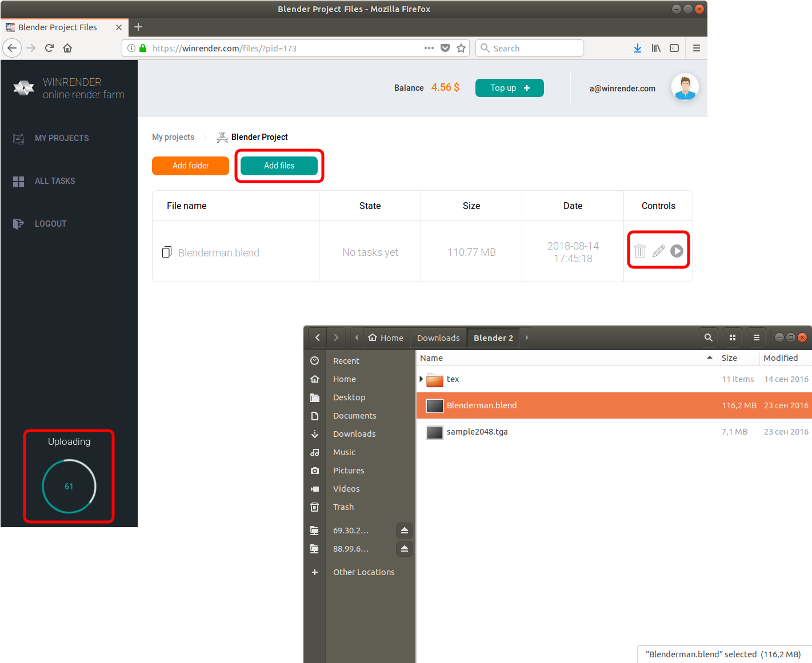Open MY PROJECTS in the sidebar

[62, 138]
